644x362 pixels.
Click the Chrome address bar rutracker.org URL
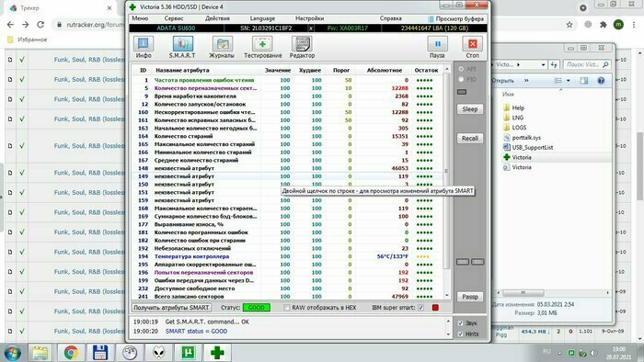pos(95,25)
